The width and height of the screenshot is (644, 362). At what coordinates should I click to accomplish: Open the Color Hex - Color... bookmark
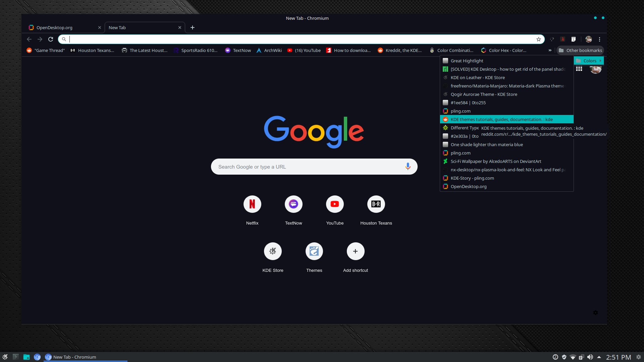(x=504, y=50)
